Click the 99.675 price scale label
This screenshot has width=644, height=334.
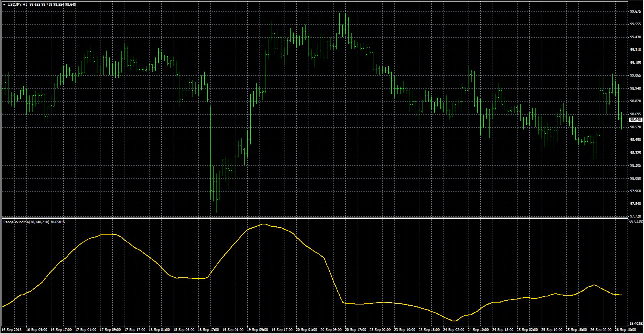pos(635,11)
